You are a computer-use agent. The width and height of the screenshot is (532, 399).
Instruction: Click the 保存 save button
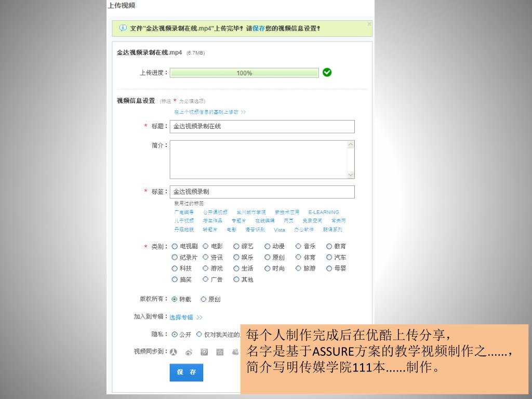[187, 373]
